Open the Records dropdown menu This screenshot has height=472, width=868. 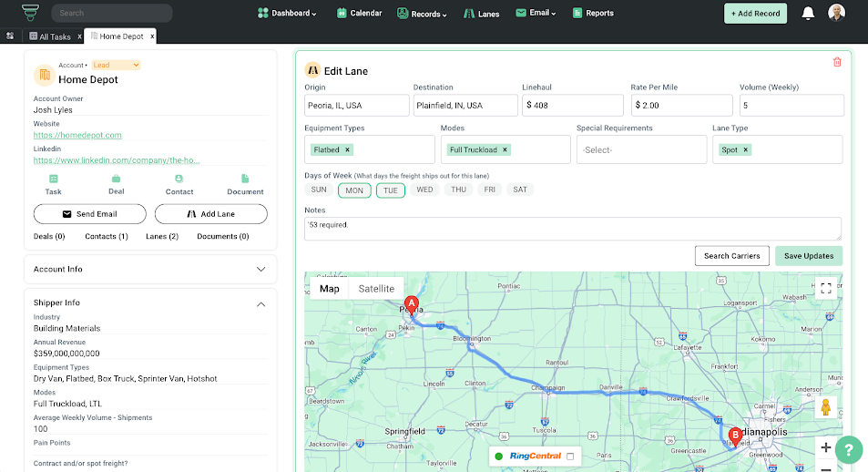pyautogui.click(x=422, y=14)
